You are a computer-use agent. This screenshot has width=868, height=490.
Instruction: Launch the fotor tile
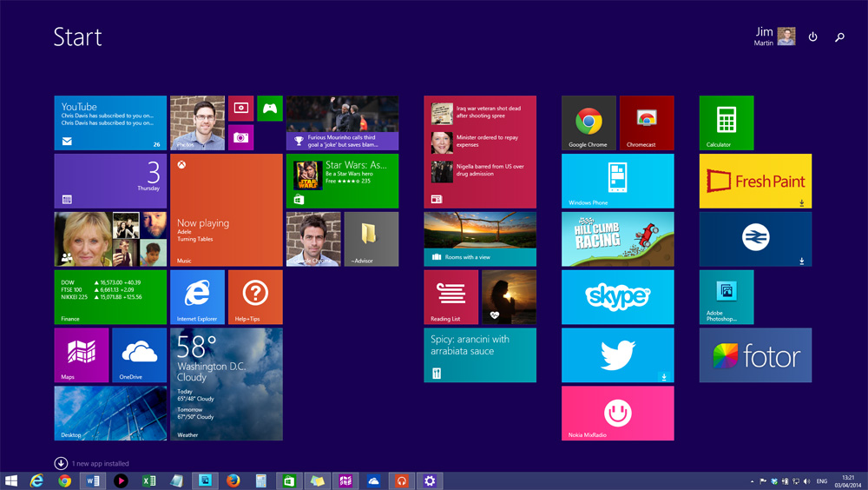coord(756,355)
